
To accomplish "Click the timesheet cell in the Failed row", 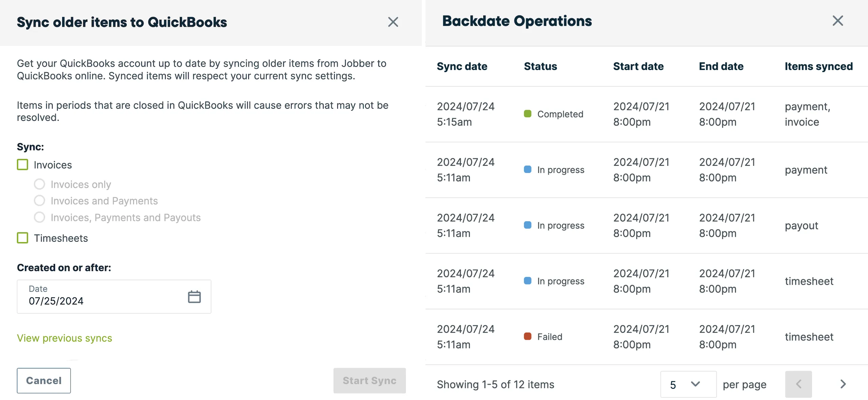I will (x=809, y=337).
